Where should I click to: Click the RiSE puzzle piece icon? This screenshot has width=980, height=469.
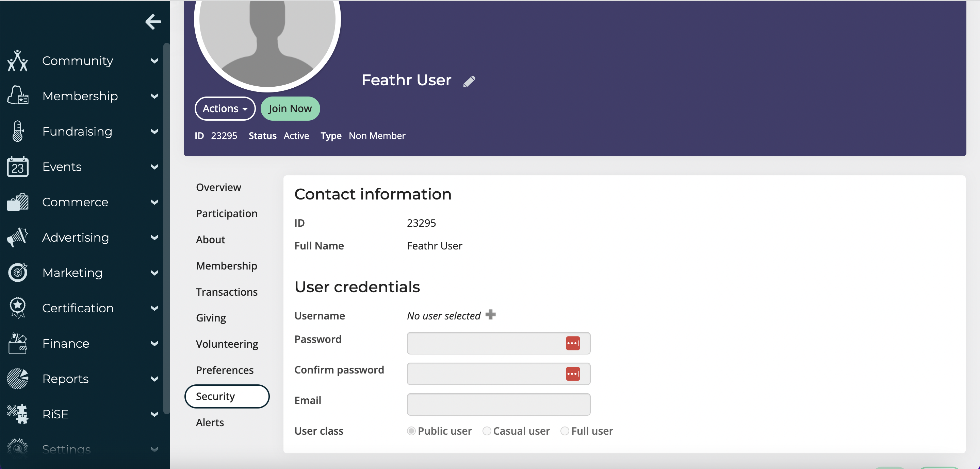17,414
